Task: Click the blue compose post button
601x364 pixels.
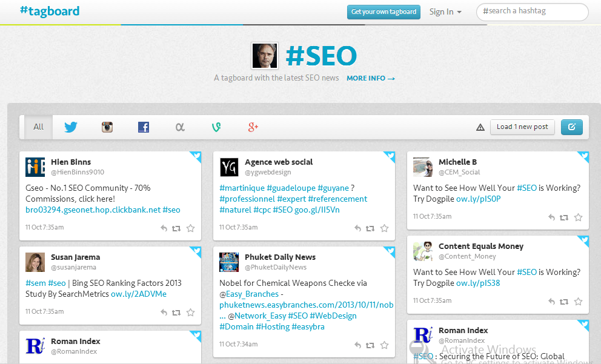Action: click(x=571, y=127)
